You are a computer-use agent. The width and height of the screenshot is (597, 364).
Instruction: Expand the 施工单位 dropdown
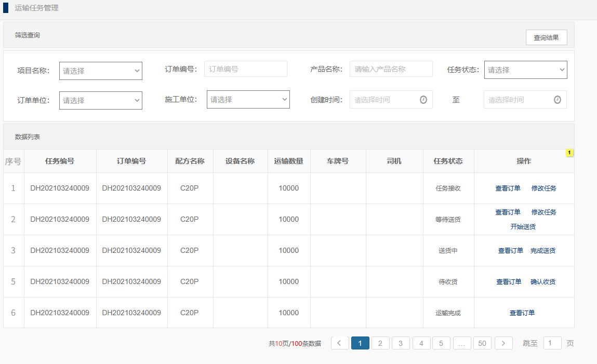coord(248,99)
